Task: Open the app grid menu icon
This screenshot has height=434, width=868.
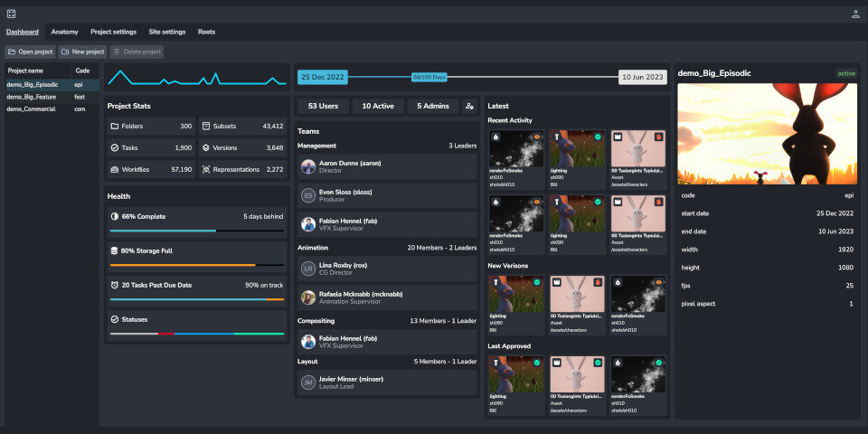Action: (x=11, y=14)
